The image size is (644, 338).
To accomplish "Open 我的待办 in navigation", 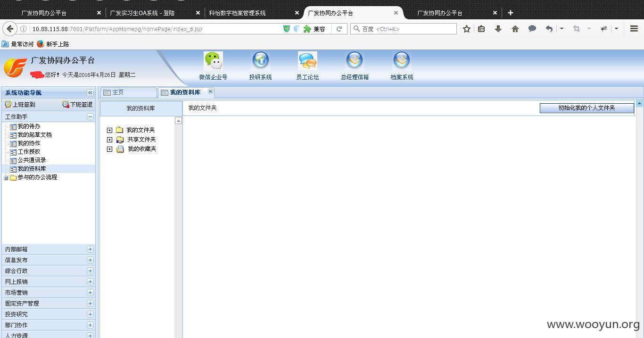I will [x=29, y=126].
